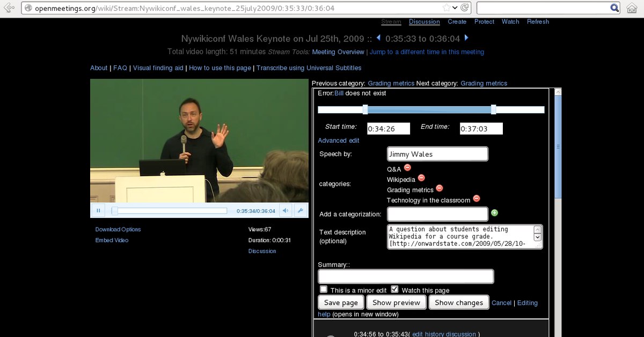Uncheck the 'Watch this page' checkbox
The width and height of the screenshot is (644, 337).
(394, 289)
